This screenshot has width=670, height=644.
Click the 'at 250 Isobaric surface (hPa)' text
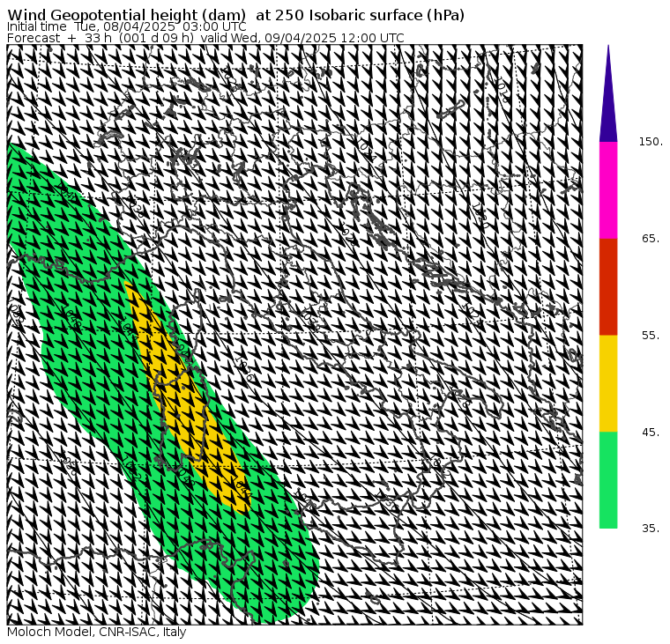[x=360, y=15]
